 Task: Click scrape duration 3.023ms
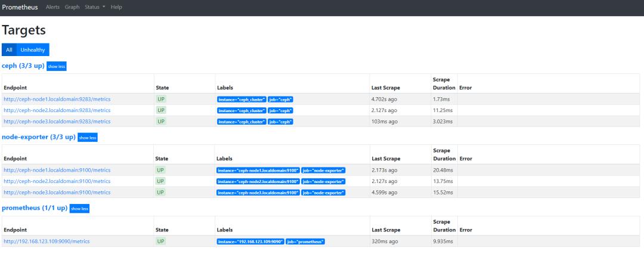point(442,121)
